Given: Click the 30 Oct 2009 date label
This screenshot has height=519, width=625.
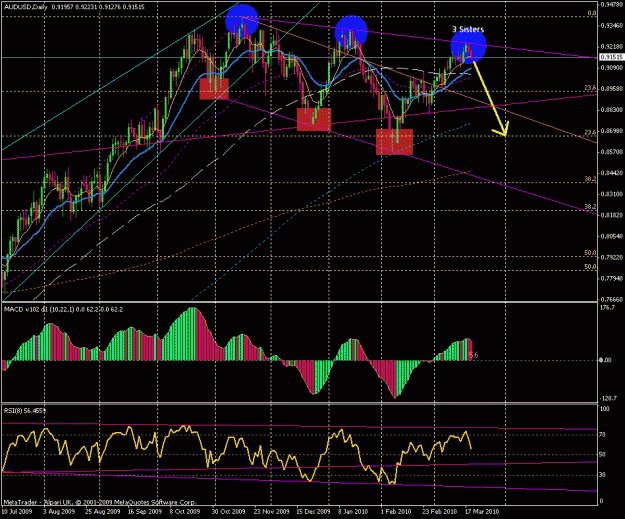Looking at the screenshot, I should click(x=228, y=511).
